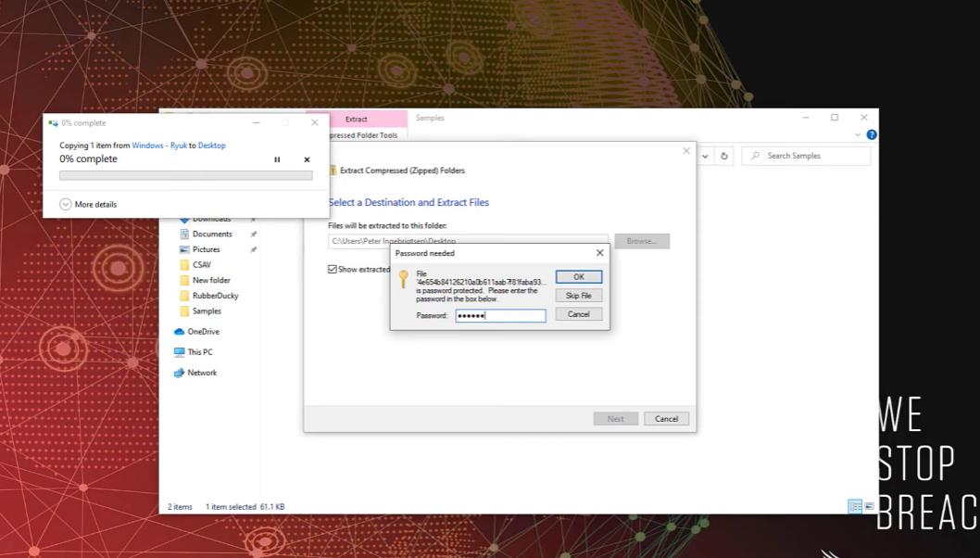Click the copy progress bar
980x558 pixels.
click(186, 176)
